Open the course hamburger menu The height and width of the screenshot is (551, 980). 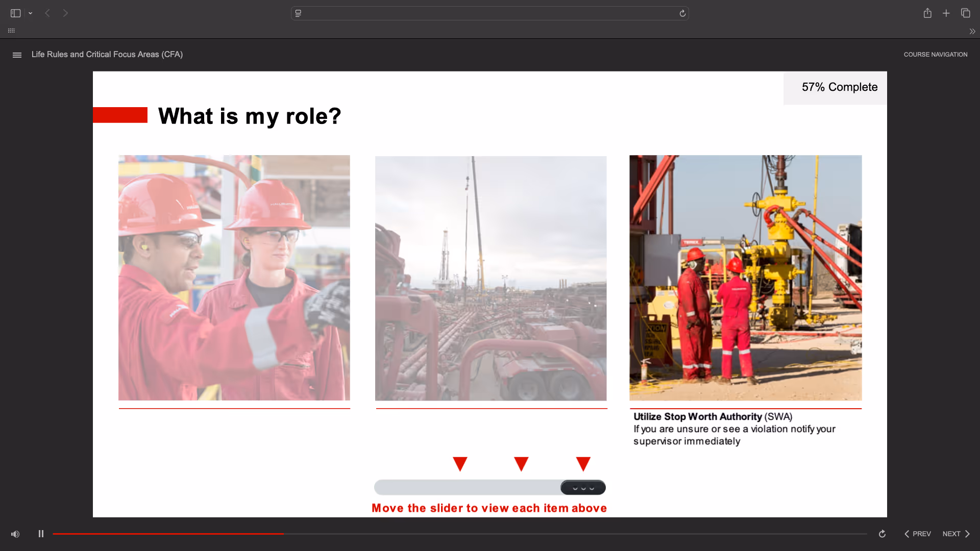coord(17,55)
